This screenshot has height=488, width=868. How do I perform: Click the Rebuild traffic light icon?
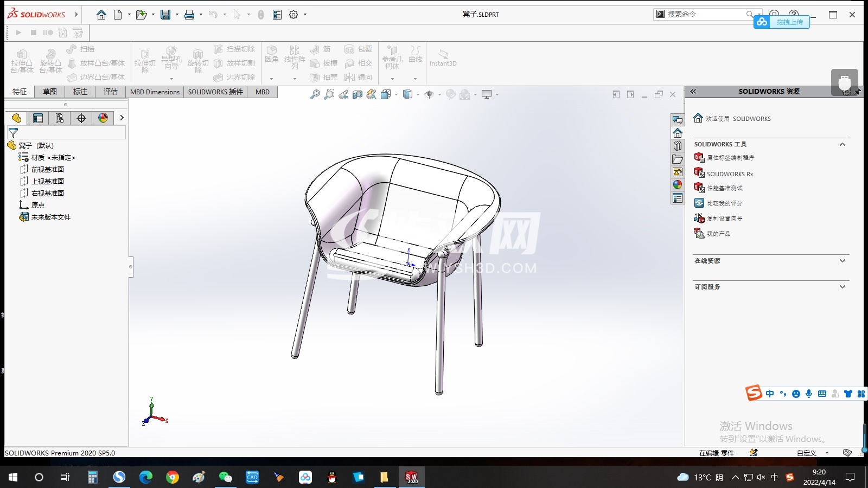[x=261, y=15]
